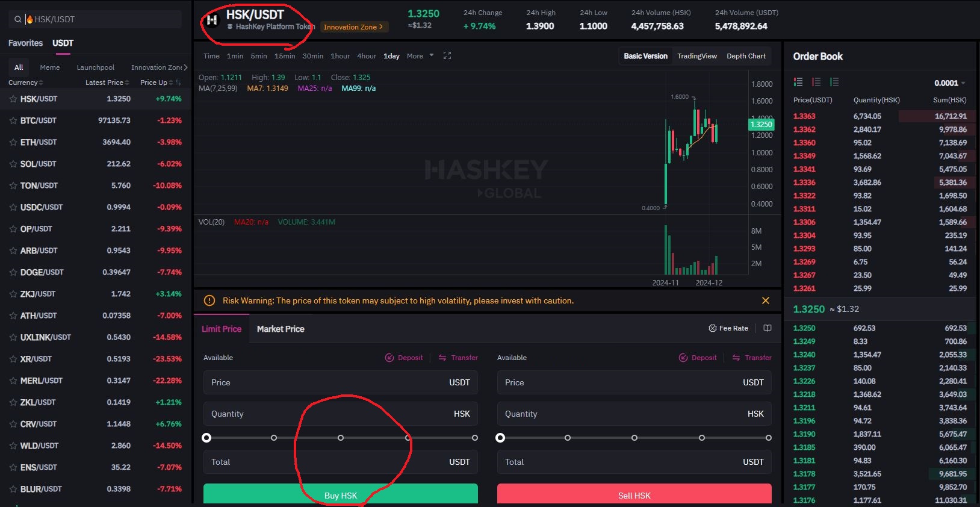Image resolution: width=980 pixels, height=507 pixels.
Task: Star the BTC/USDT pair
Action: pos(13,120)
